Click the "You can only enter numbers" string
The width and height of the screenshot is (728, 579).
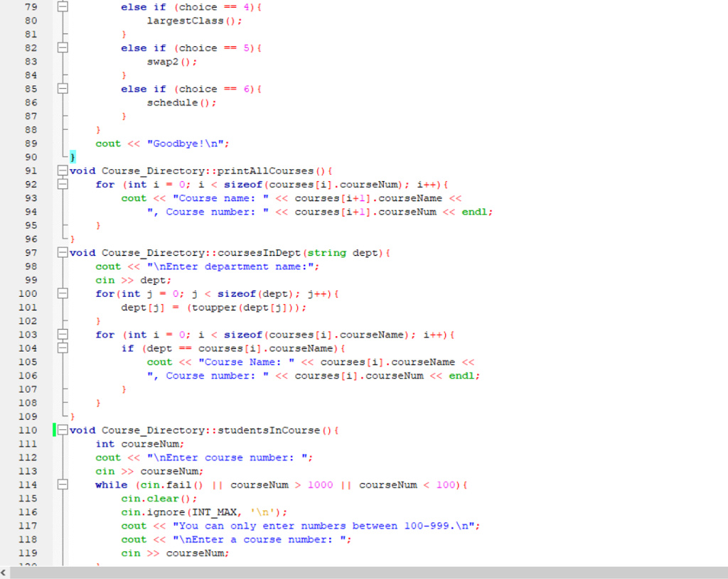[x=323, y=526]
